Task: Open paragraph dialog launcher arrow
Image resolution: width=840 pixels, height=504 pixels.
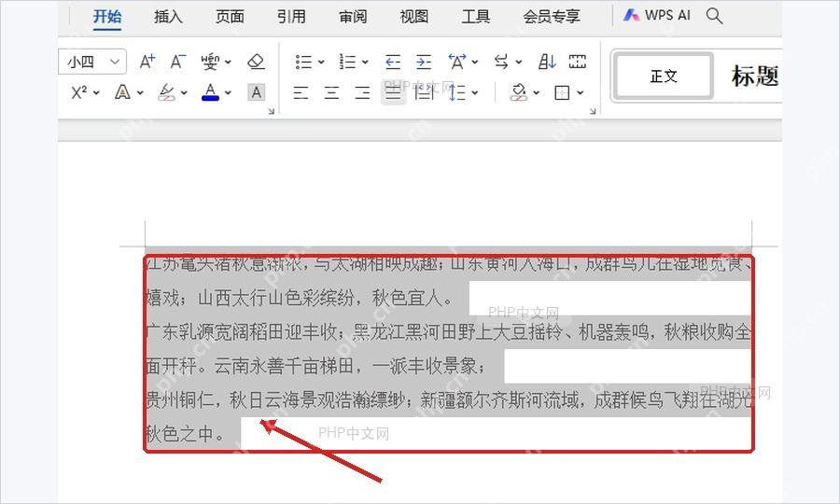Action: (x=593, y=111)
